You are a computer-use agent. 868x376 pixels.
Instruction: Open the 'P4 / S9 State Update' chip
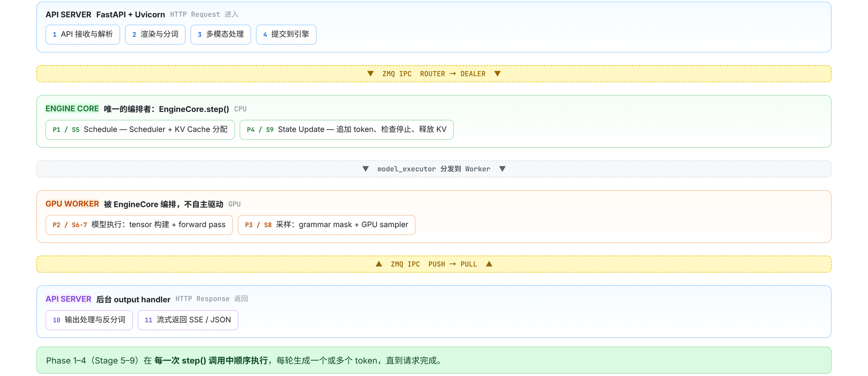346,130
